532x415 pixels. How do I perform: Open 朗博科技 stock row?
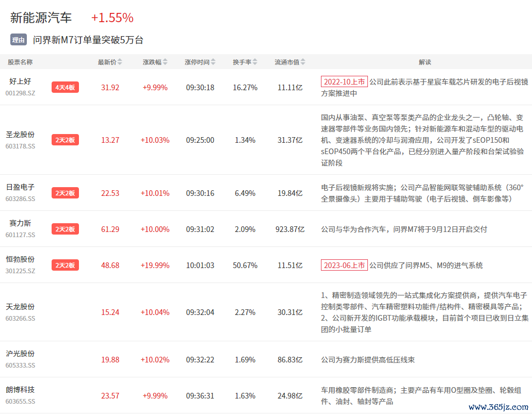coord(20,390)
